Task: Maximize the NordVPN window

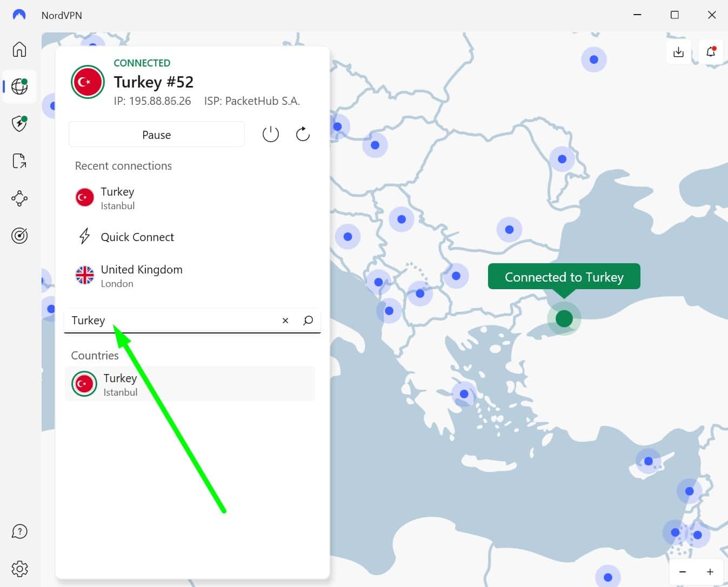Action: click(x=674, y=15)
